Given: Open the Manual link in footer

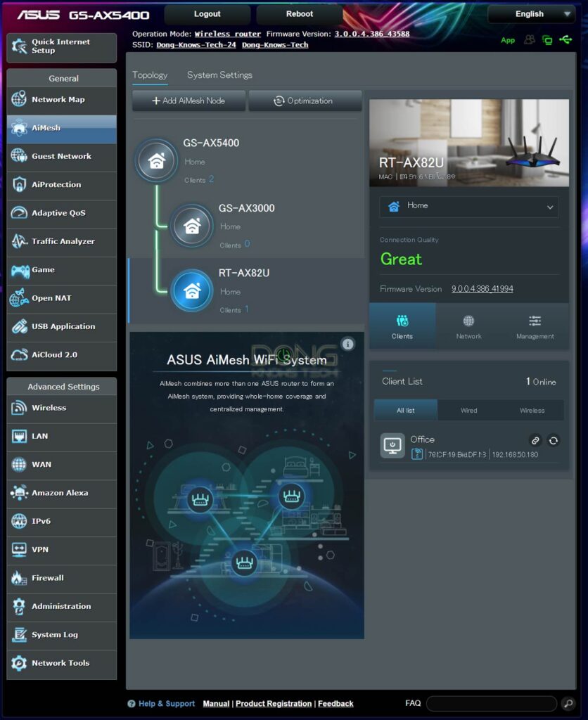Looking at the screenshot, I should point(216,703).
